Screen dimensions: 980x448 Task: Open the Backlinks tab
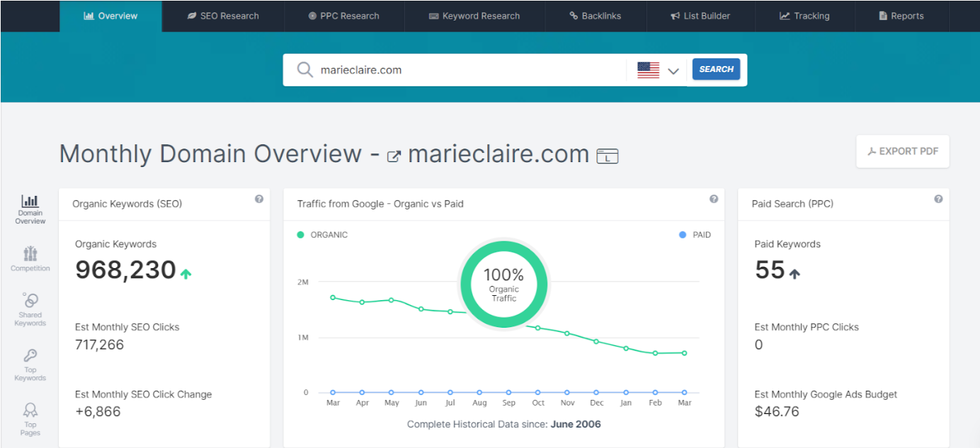coord(595,16)
